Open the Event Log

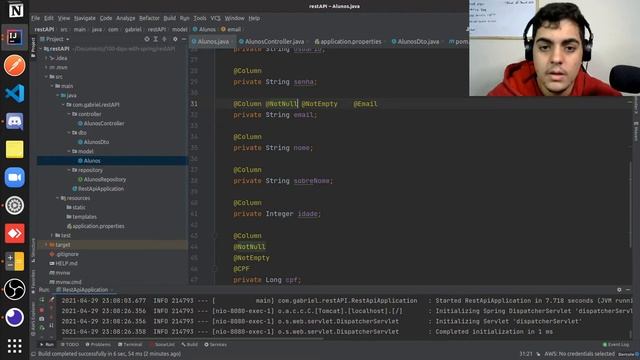click(616, 345)
